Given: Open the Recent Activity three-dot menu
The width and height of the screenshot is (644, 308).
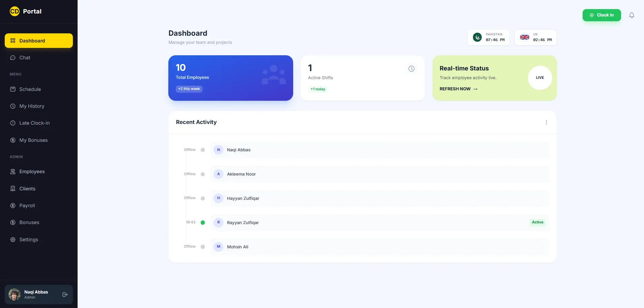Looking at the screenshot, I should [x=546, y=122].
